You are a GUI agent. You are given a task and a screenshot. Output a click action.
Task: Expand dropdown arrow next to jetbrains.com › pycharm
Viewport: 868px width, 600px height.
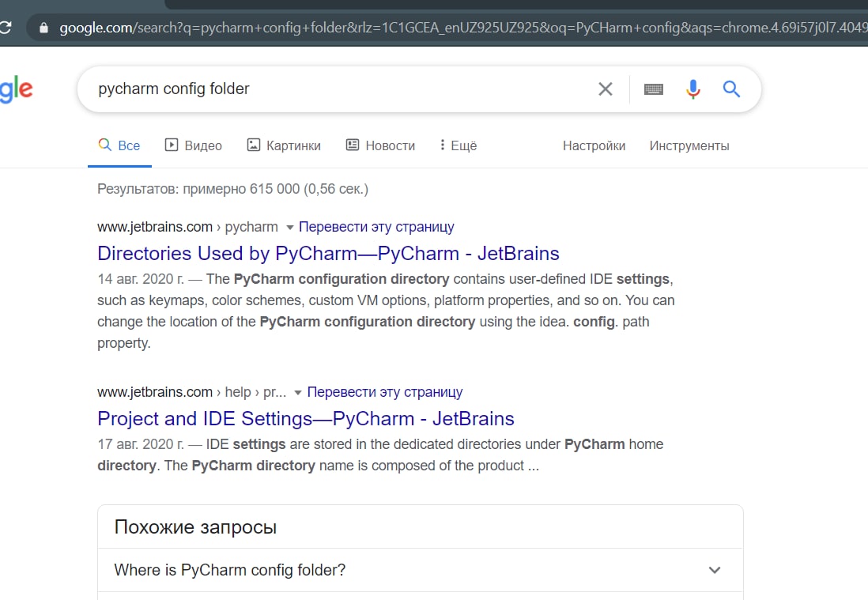[289, 228]
